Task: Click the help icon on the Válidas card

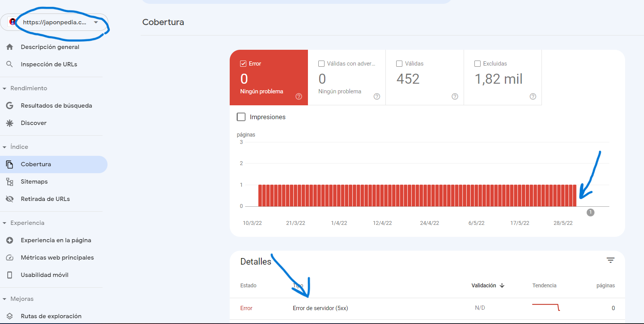Action: [455, 96]
